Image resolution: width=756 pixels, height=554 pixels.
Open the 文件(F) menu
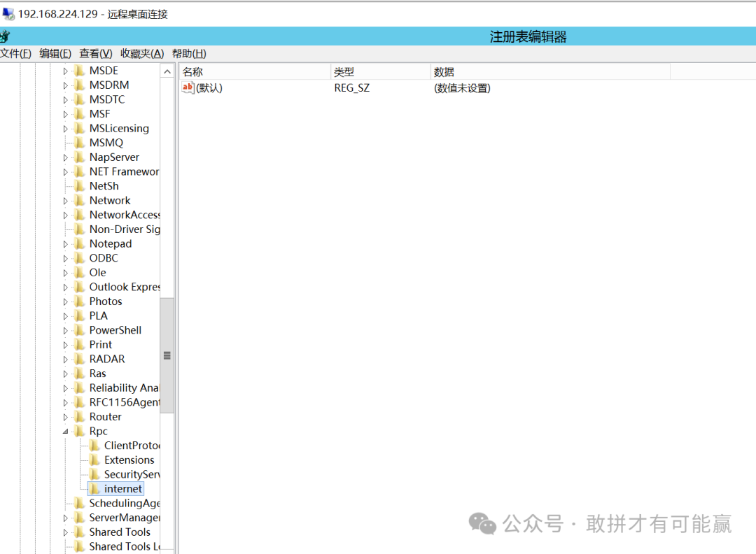click(15, 54)
